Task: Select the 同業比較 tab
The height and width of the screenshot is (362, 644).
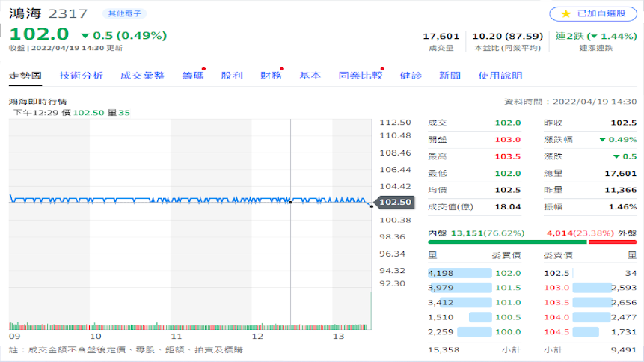Action: pos(361,76)
